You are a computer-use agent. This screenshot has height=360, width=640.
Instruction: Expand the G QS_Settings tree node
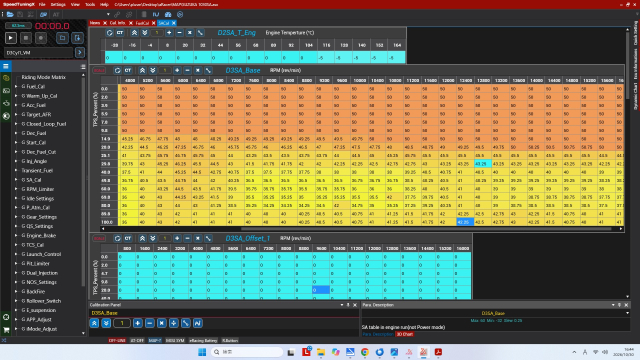coord(16,226)
